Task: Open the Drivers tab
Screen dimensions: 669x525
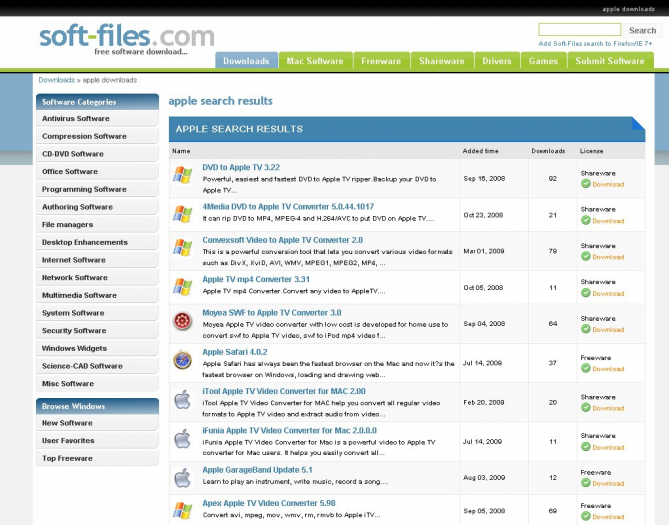Action: (497, 61)
